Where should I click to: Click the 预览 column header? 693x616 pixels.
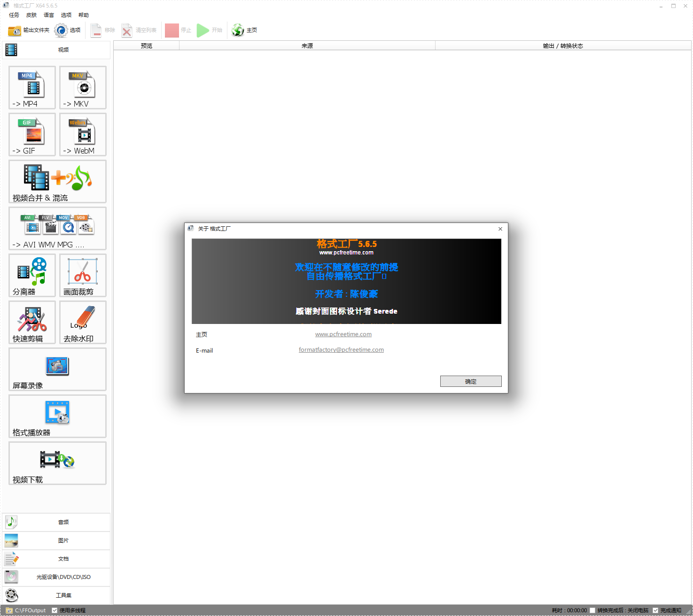tap(147, 46)
